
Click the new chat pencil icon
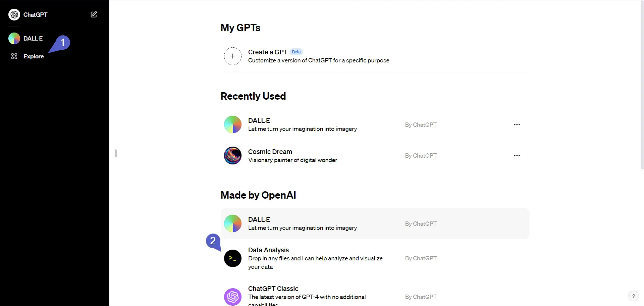pyautogui.click(x=94, y=14)
